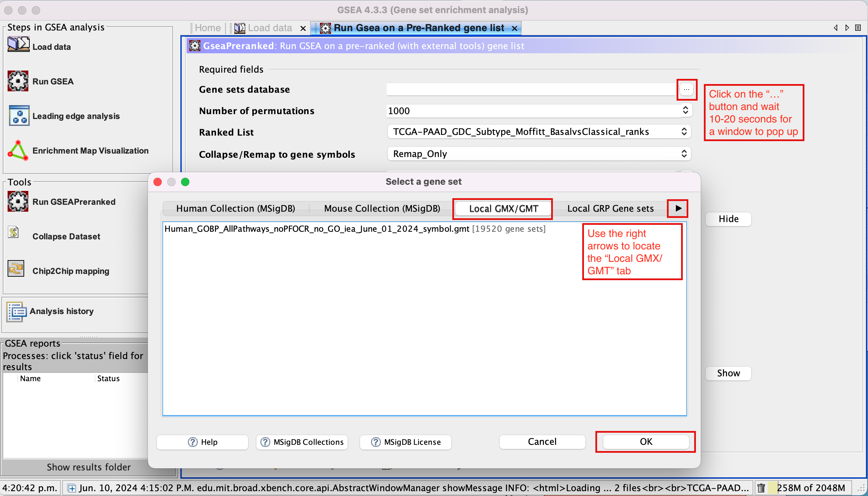The width and height of the screenshot is (868, 496).
Task: Open MSigDB Collections button
Action: (302, 442)
